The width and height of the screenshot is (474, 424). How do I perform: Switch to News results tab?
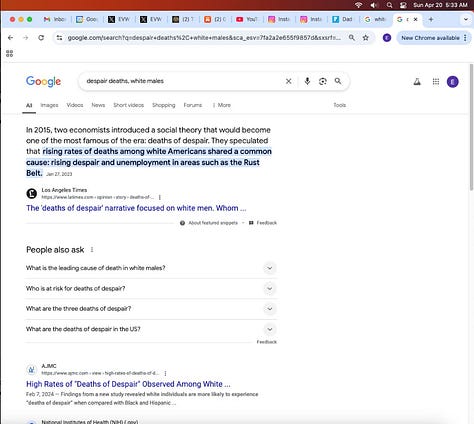coord(98,105)
